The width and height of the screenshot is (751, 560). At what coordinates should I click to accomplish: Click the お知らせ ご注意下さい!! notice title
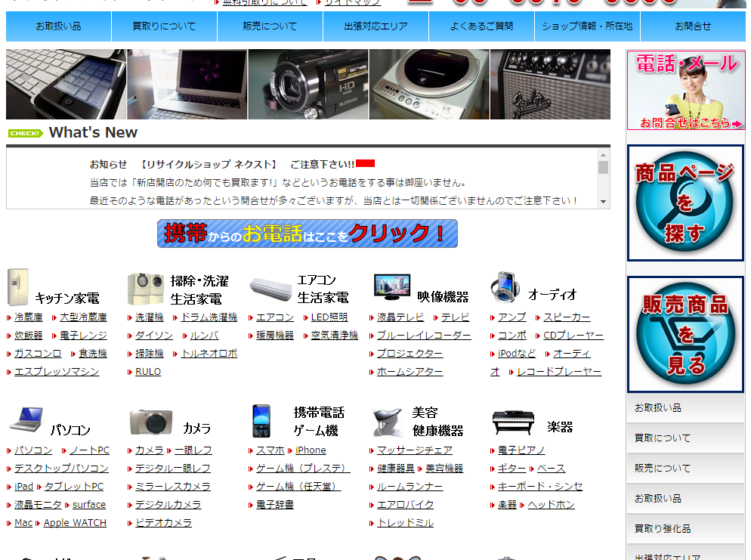222,164
